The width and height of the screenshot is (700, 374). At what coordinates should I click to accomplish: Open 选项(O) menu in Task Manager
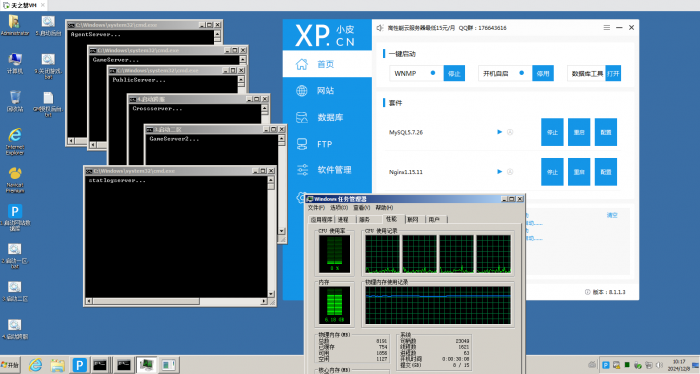click(x=339, y=208)
